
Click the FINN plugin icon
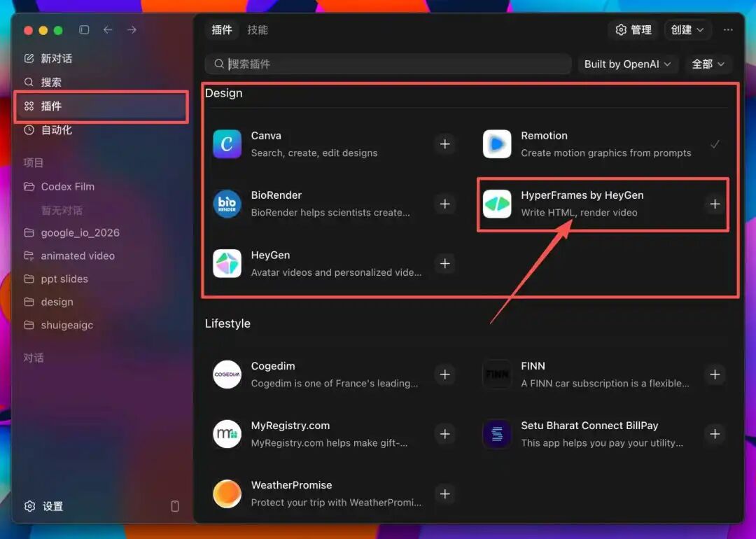pos(497,374)
